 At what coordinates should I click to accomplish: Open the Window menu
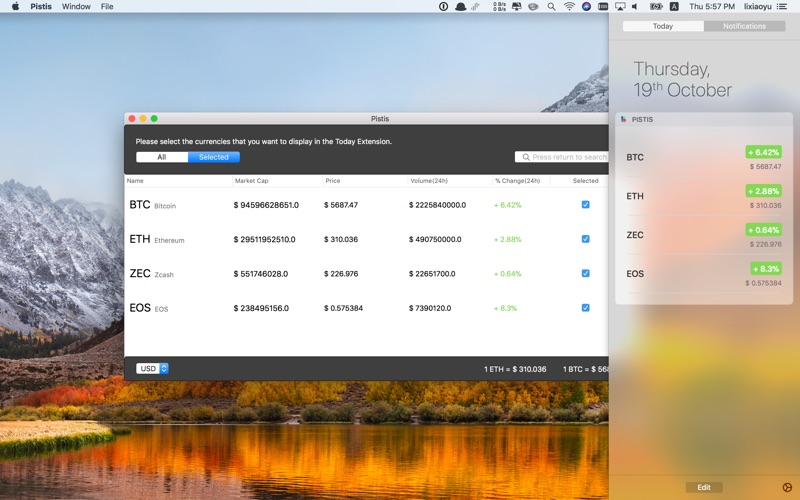[x=76, y=7]
